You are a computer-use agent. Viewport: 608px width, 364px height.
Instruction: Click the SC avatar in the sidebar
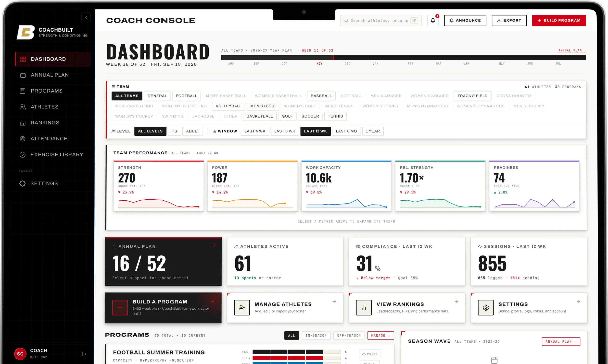[20, 354]
